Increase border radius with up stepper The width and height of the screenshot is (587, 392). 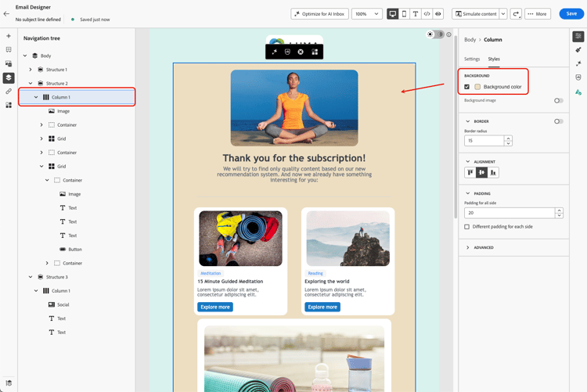click(508, 138)
